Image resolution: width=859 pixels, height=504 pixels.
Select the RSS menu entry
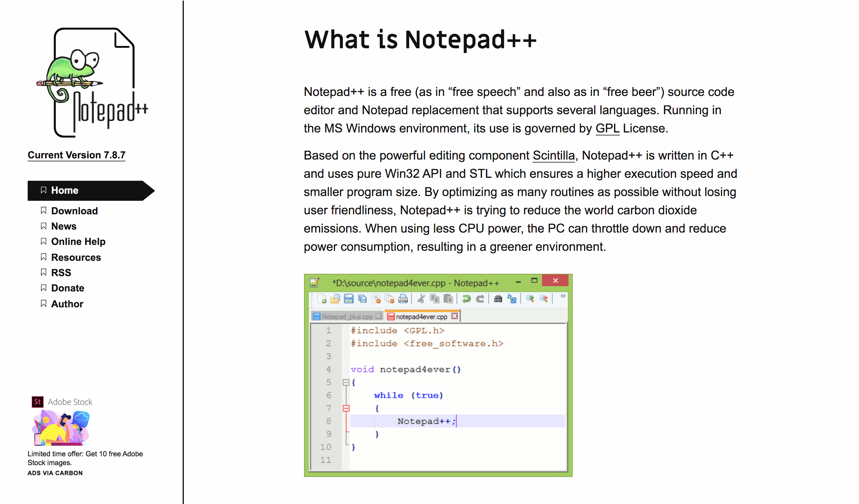click(61, 272)
